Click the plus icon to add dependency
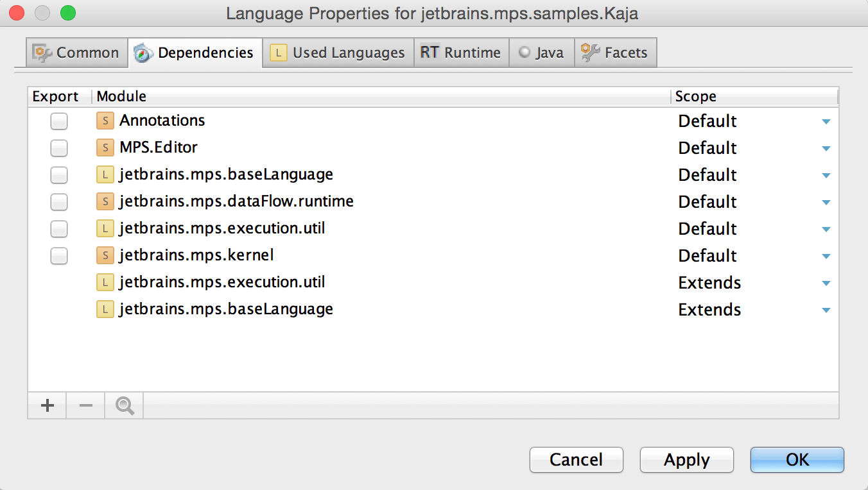868x490 pixels. tap(46, 405)
